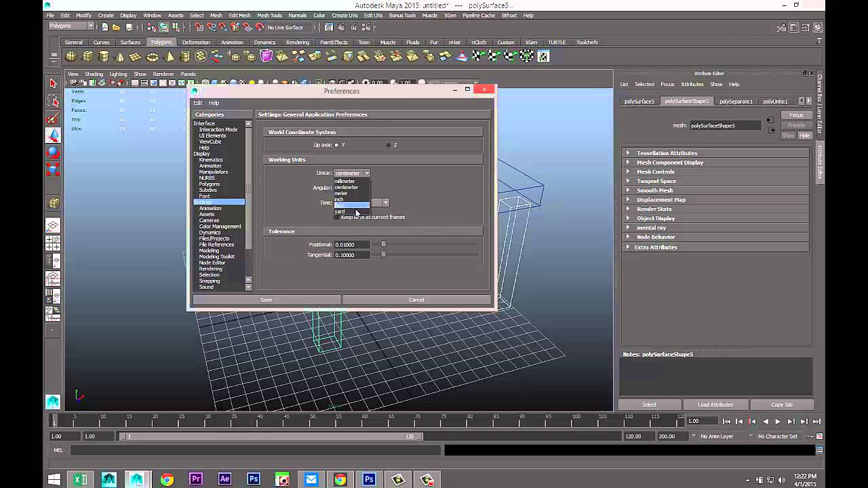Screen dimensions: 868x488
Task: Toggle the Show button in Attribute Editor
Action: pyautogui.click(x=788, y=136)
